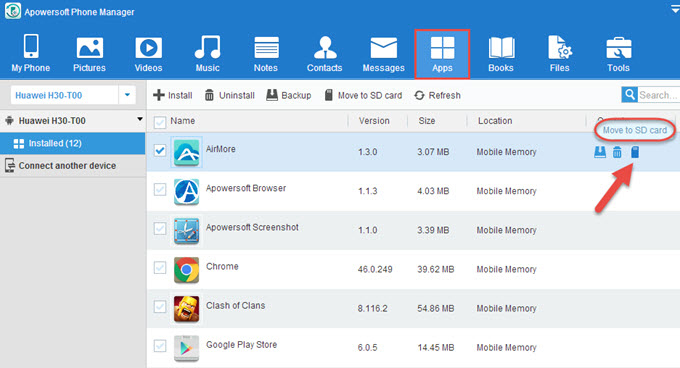
Task: Click the search magnifier icon
Action: 629,94
